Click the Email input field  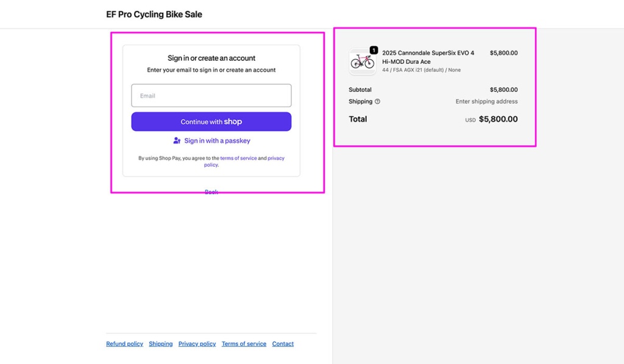pos(211,95)
